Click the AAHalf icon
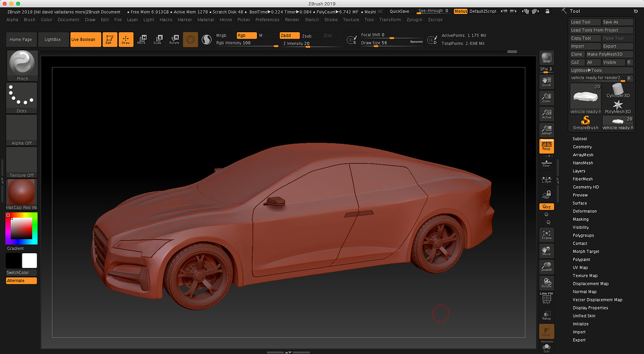 546,130
